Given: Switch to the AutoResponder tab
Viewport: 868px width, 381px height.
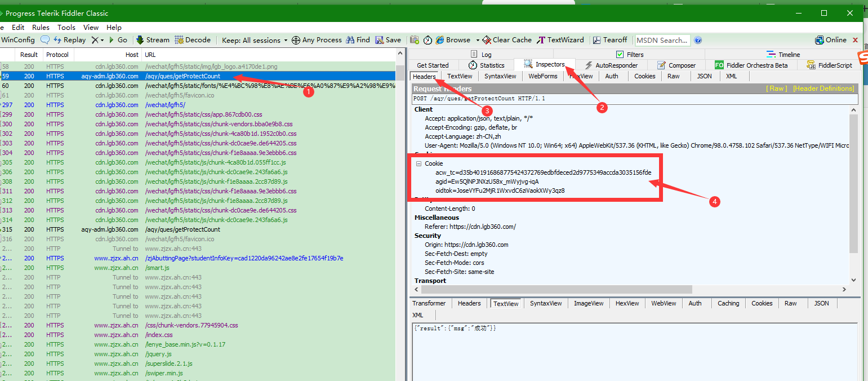Looking at the screenshot, I should [611, 65].
